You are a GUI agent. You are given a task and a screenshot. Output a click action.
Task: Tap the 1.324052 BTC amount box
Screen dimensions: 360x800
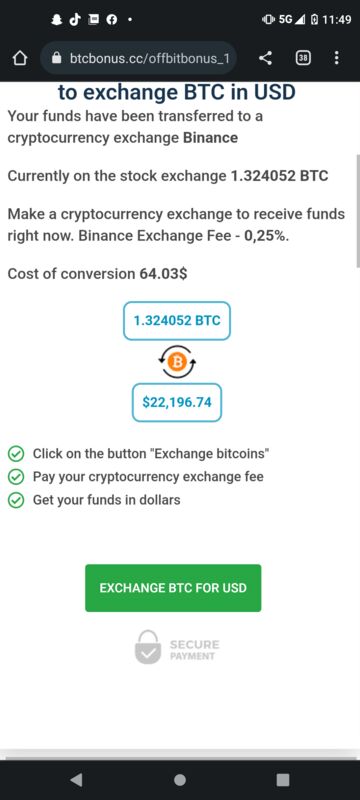coord(177,321)
